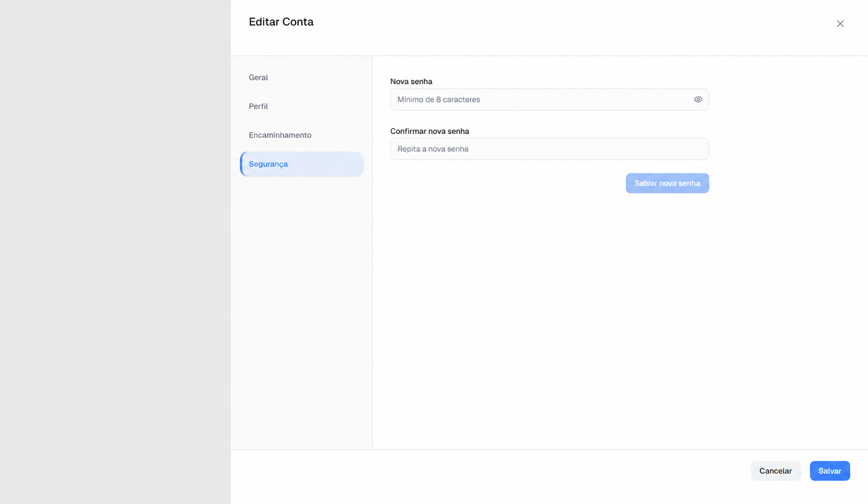This screenshot has width=868, height=504.
Task: Open the Geral section
Action: click(301, 77)
